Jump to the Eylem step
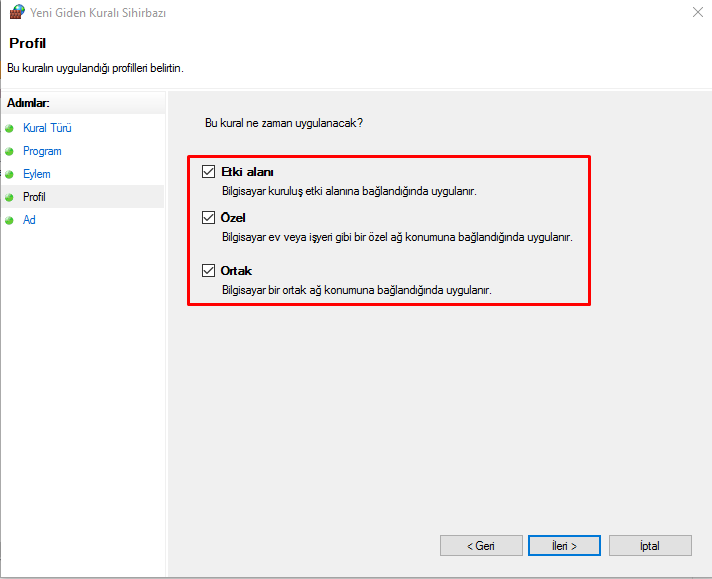This screenshot has width=712, height=579. coord(37,174)
